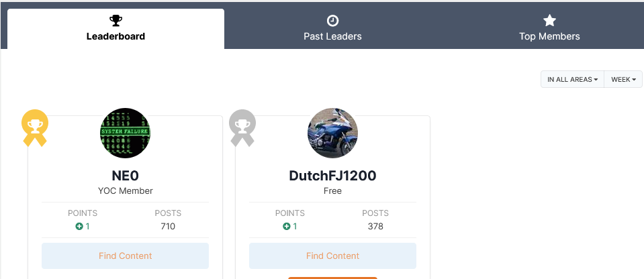This screenshot has width=644, height=279.
Task: Click DutchFJ1200's motorcycle avatar
Action: pos(332,133)
